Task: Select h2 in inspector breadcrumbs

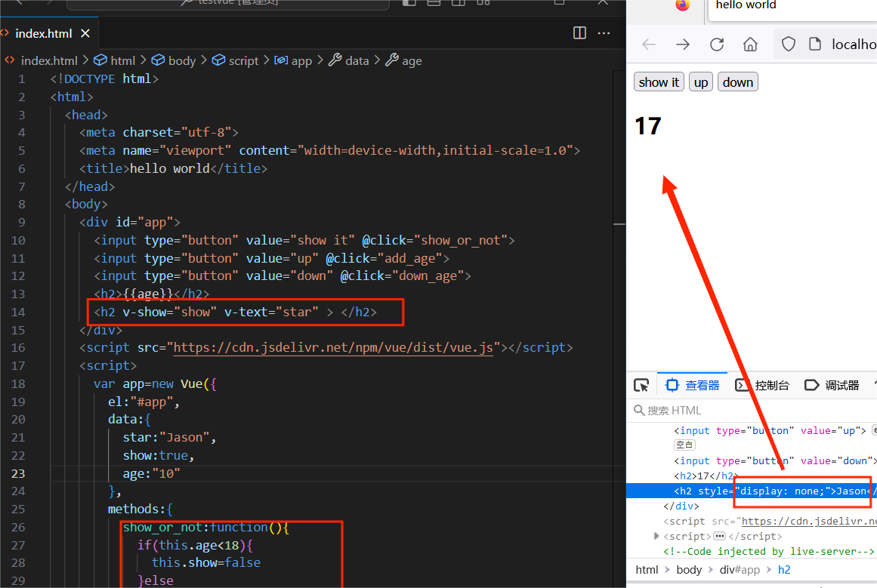Action: point(784,570)
